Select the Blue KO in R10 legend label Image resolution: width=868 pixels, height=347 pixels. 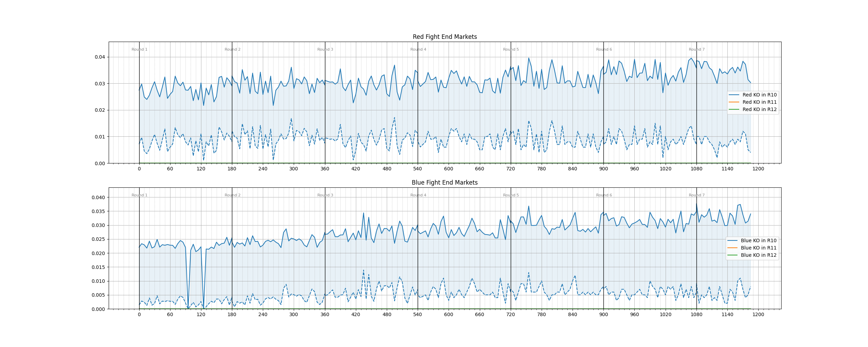(758, 240)
